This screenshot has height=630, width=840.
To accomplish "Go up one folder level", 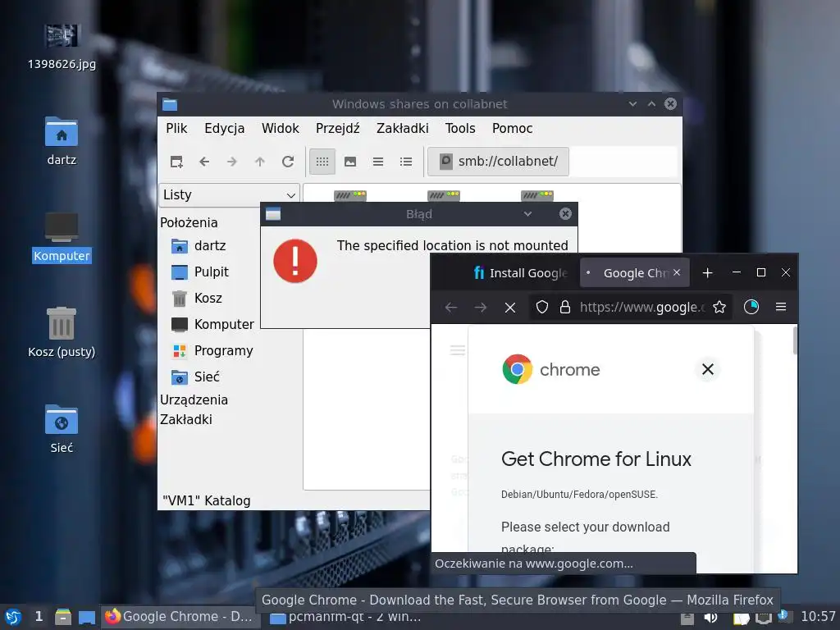I will 260,162.
